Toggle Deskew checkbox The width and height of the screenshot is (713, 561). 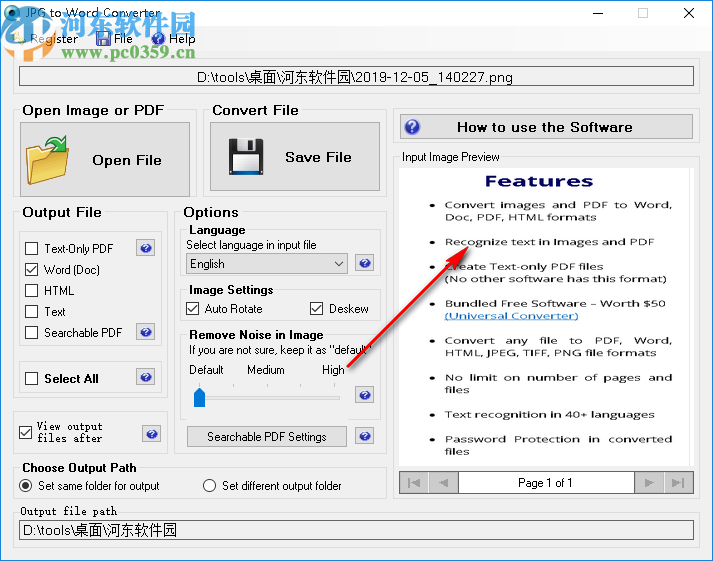coord(316,309)
